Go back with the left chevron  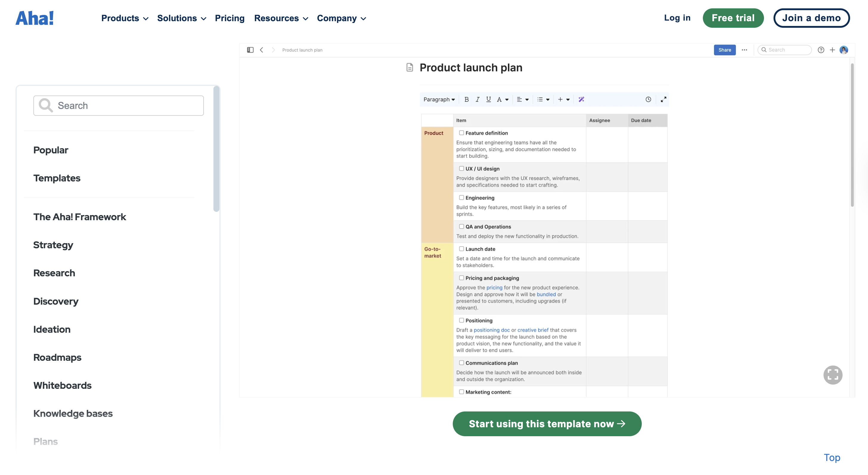[261, 50]
